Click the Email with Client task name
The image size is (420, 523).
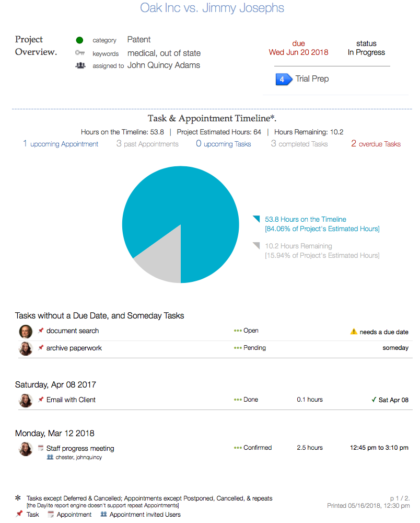click(x=71, y=400)
